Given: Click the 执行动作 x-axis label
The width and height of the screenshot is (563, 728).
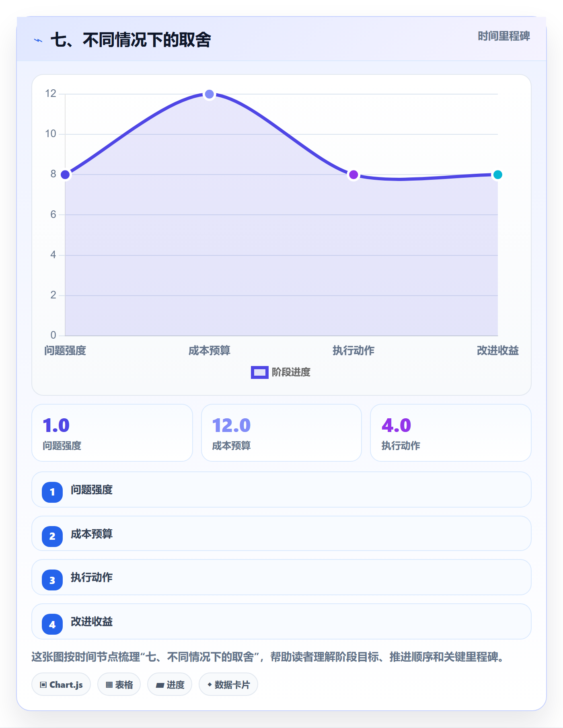Looking at the screenshot, I should [x=353, y=351].
